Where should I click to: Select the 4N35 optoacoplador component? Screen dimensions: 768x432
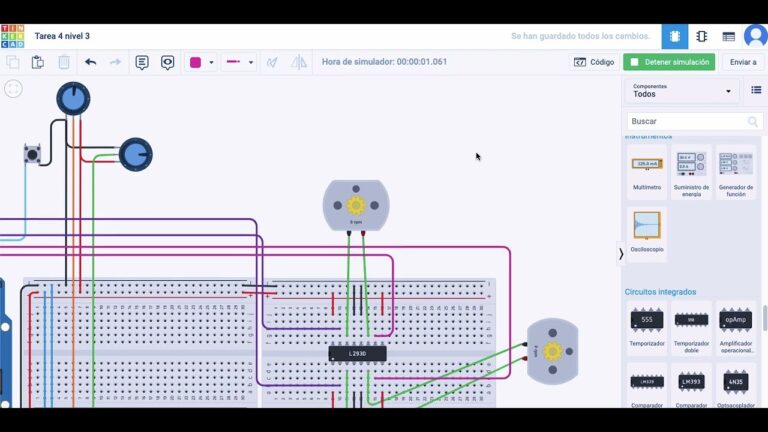pyautogui.click(x=736, y=387)
